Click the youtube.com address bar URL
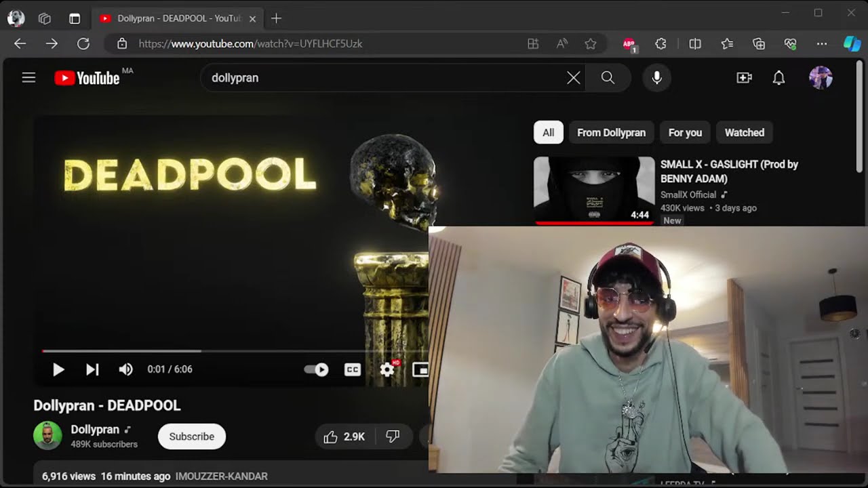This screenshot has height=488, width=868. (x=250, y=43)
